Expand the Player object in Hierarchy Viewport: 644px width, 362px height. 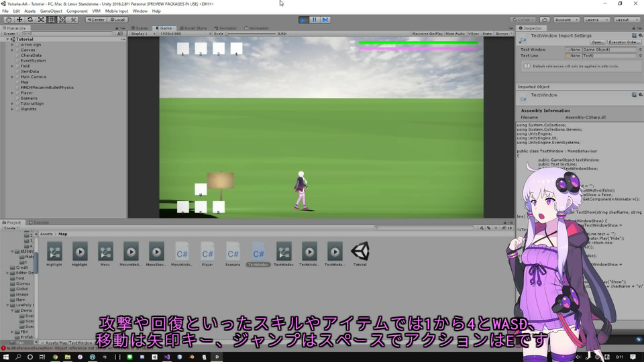12,93
